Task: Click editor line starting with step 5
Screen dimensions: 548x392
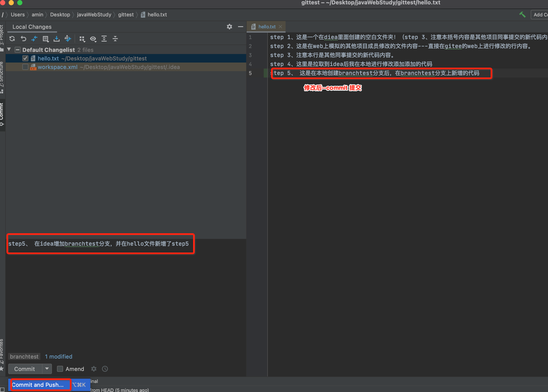Action: (375, 73)
